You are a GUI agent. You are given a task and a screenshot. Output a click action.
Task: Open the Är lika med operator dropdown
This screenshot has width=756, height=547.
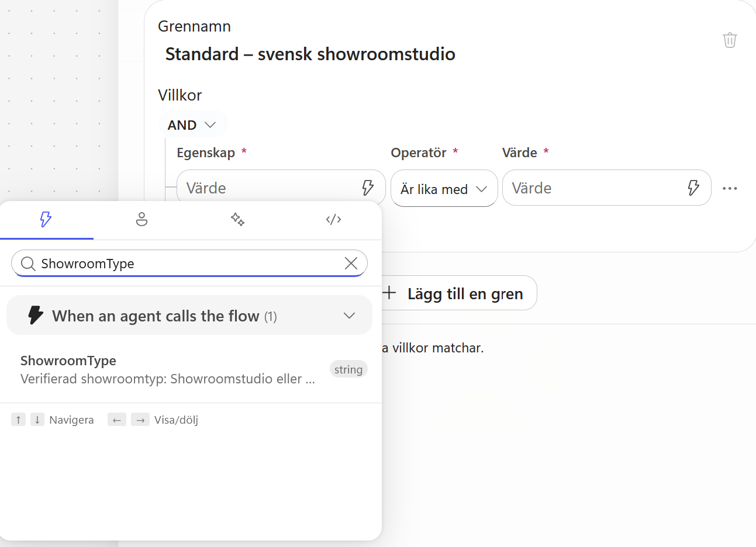(444, 189)
